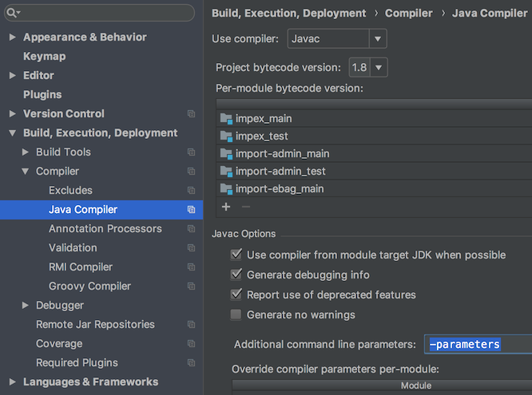
Task: Uncheck Generate debugging info
Action: (236, 275)
